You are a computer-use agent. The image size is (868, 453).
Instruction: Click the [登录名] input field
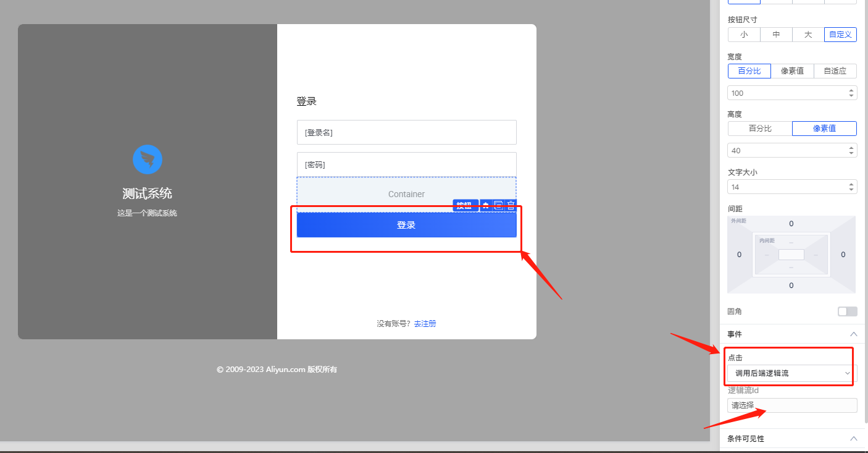coord(406,132)
